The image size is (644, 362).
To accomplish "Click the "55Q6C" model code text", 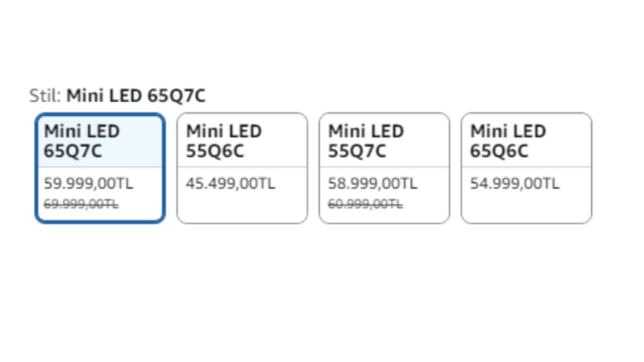I will (215, 151).
